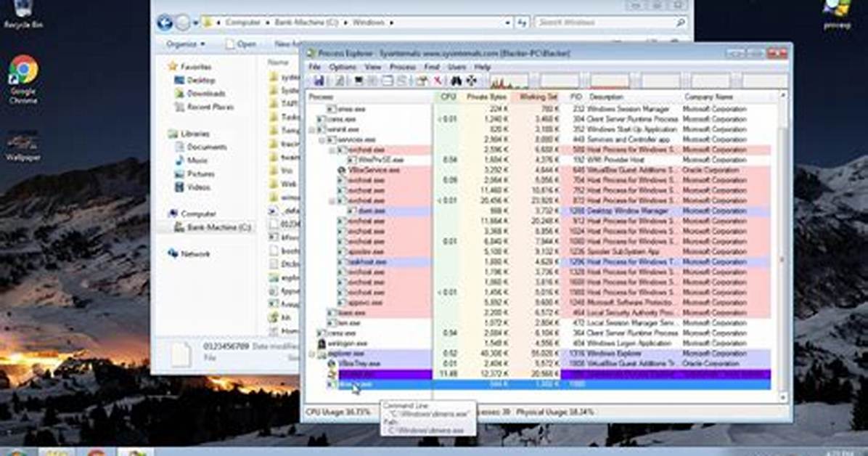Click the VBoxService.exe process icon
The image size is (868, 456).
click(x=342, y=170)
